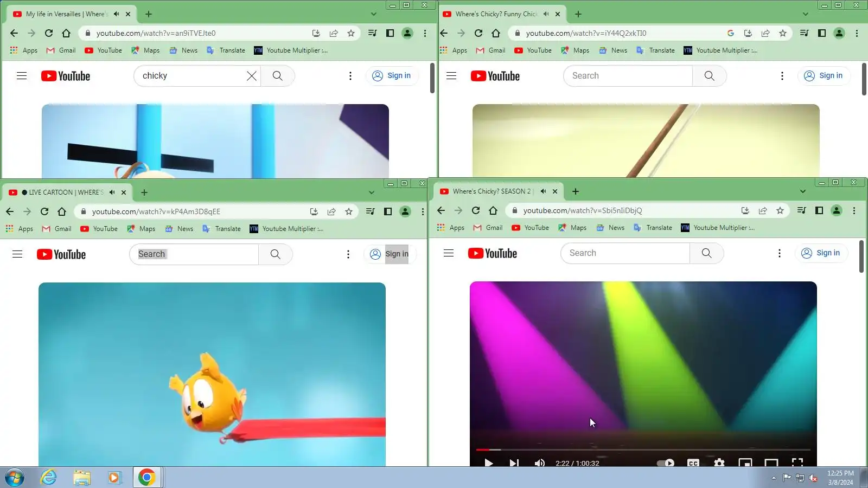Play the Where's Chicky Season 2 video
The image size is (868, 488).
click(x=488, y=463)
